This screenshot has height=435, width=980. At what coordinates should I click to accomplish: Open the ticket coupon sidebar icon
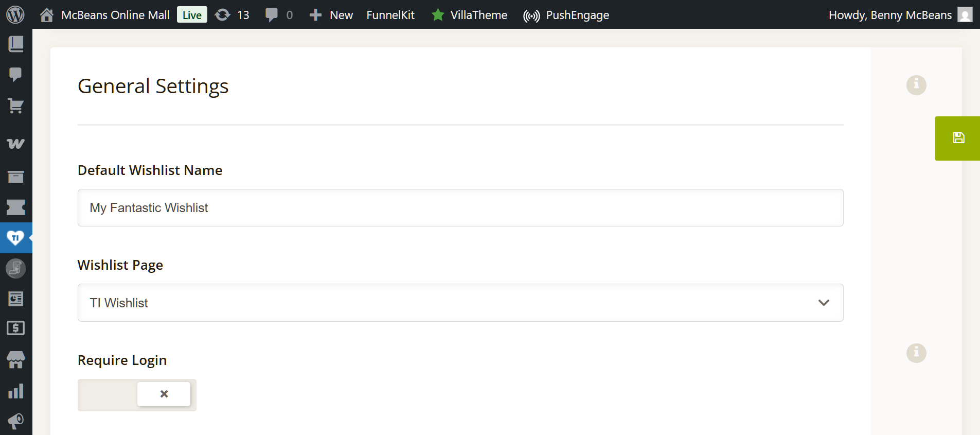(x=16, y=207)
